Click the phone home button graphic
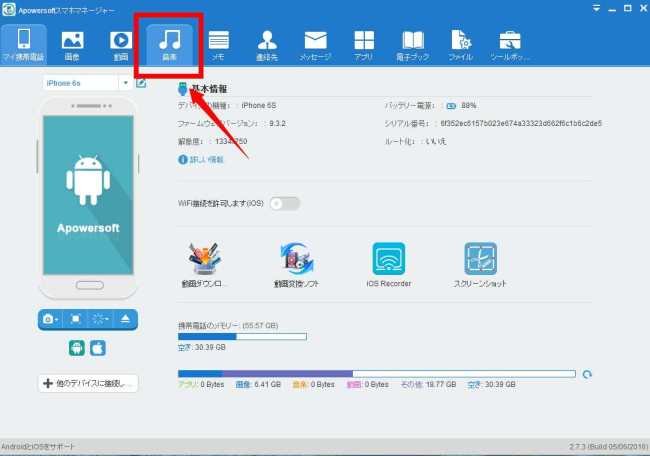 pyautogui.click(x=90, y=285)
